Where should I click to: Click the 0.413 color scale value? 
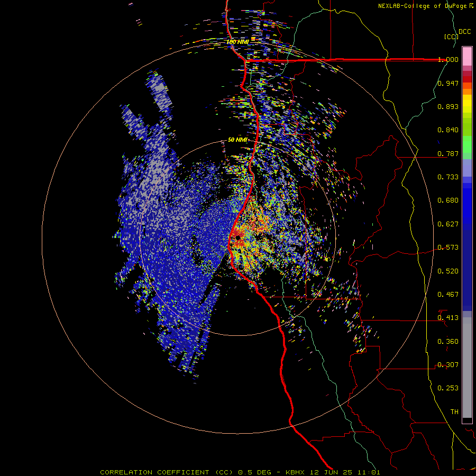coord(448,318)
